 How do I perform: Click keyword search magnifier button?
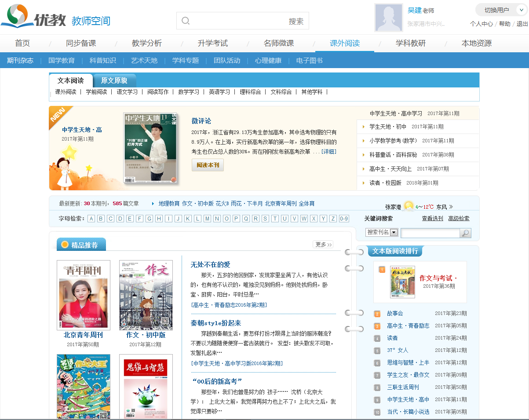(x=465, y=233)
